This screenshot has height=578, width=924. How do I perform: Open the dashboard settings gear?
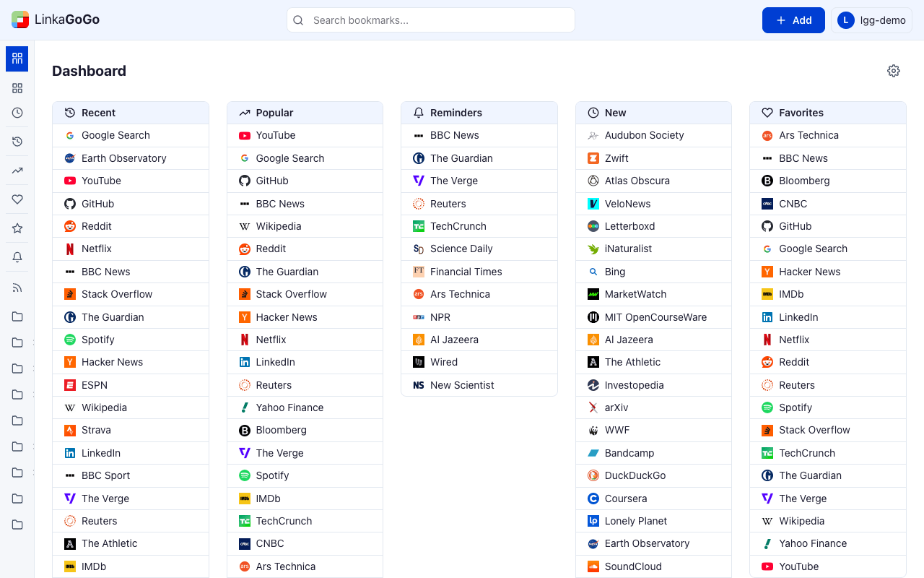point(894,71)
